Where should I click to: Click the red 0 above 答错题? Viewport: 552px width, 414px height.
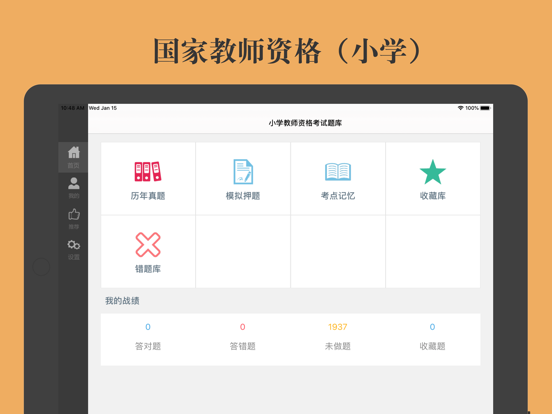coord(243,327)
